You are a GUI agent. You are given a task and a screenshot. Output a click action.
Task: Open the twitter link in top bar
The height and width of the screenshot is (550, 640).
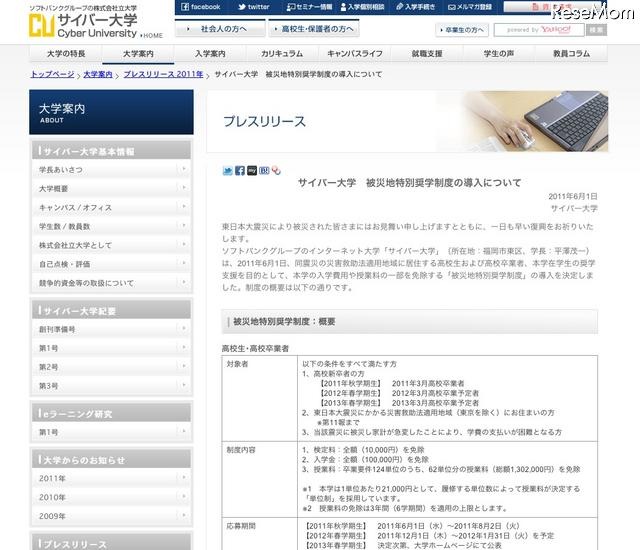pos(253,7)
